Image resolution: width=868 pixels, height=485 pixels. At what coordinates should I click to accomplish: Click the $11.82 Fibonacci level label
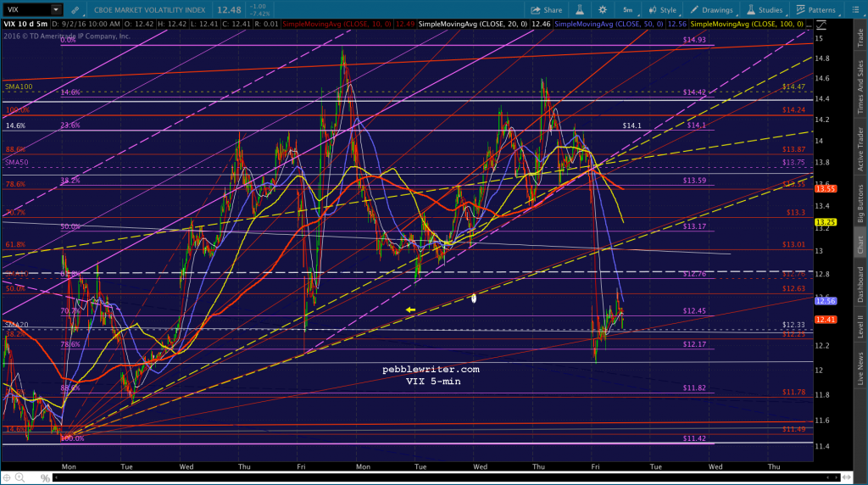point(694,388)
